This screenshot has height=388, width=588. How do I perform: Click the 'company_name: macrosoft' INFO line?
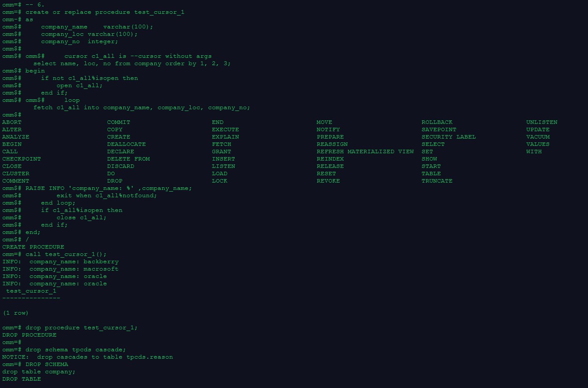click(74, 269)
